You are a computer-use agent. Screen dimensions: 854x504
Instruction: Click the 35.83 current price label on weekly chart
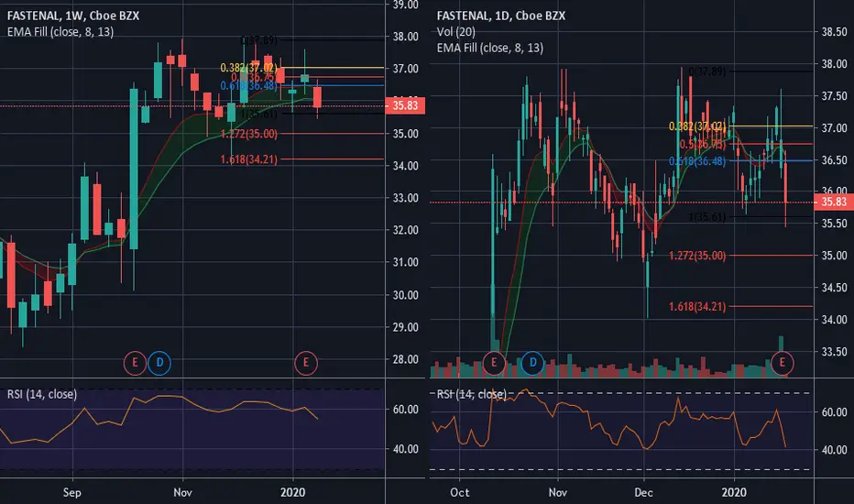(405, 105)
